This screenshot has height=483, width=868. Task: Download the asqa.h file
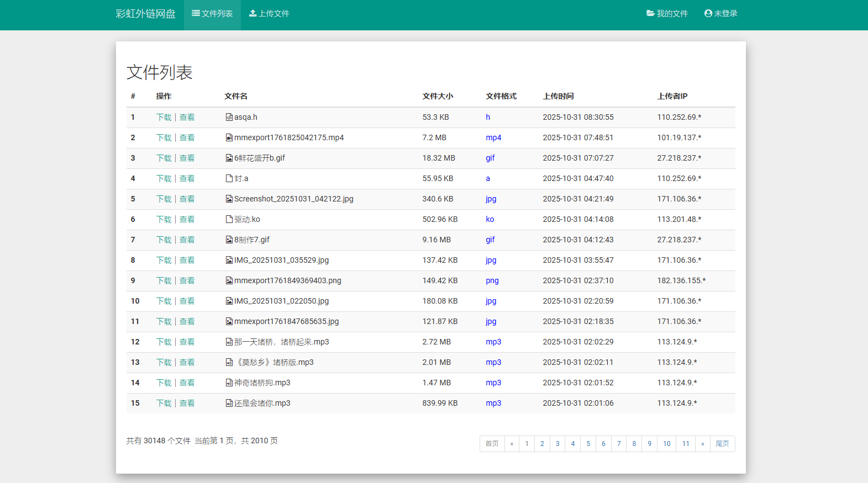pos(164,117)
